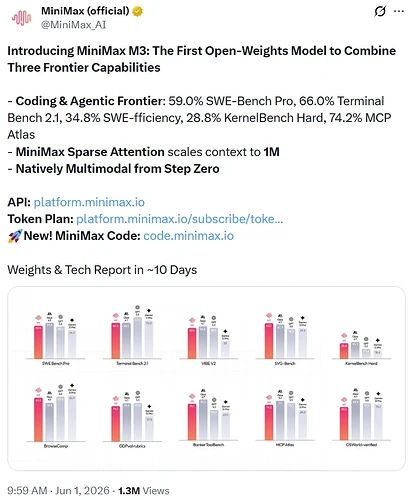This screenshot has height=500, width=411.
Task: Open the platform.minimax.io API link
Action: click(89, 202)
